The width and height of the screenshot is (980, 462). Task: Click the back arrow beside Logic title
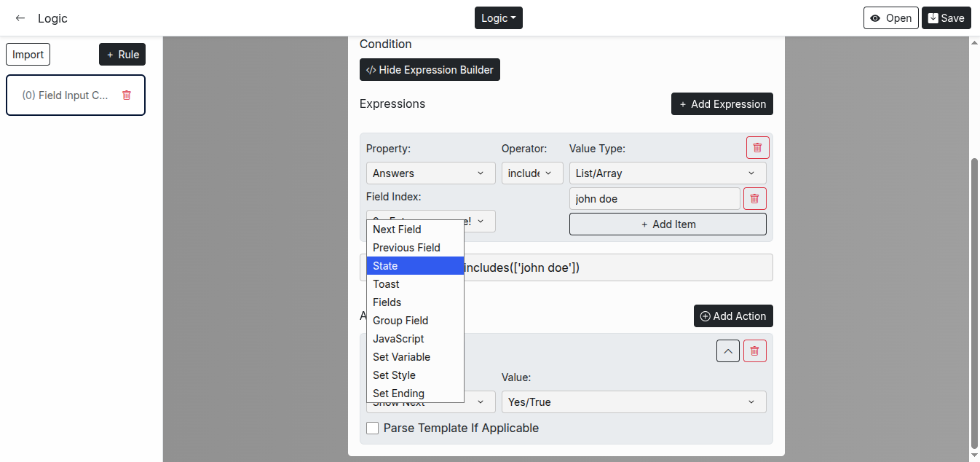click(x=20, y=18)
